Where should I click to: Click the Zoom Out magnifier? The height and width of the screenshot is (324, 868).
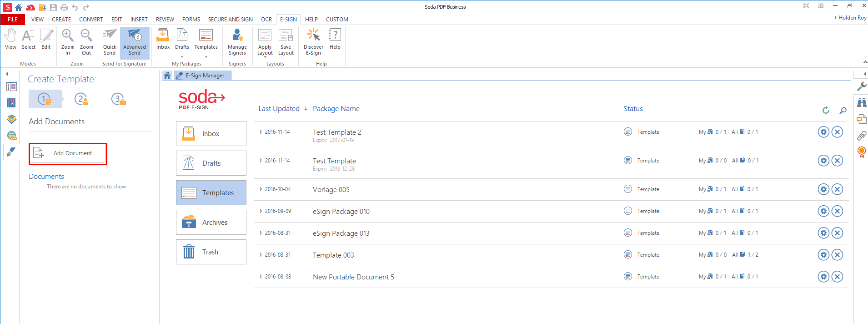coord(86,41)
